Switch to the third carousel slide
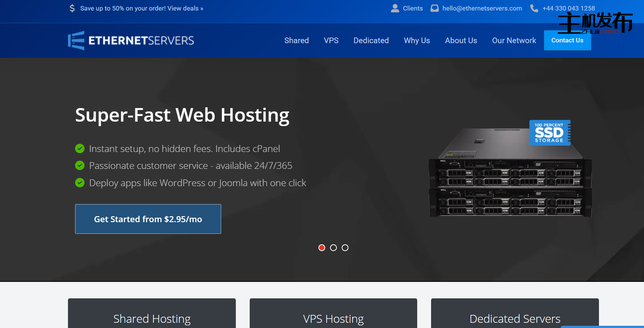644x328 pixels. (345, 248)
